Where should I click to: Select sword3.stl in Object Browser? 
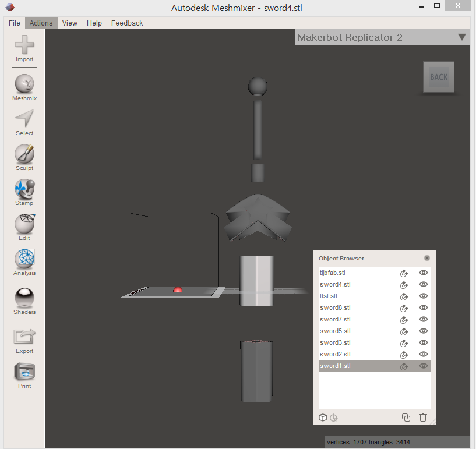(375, 342)
